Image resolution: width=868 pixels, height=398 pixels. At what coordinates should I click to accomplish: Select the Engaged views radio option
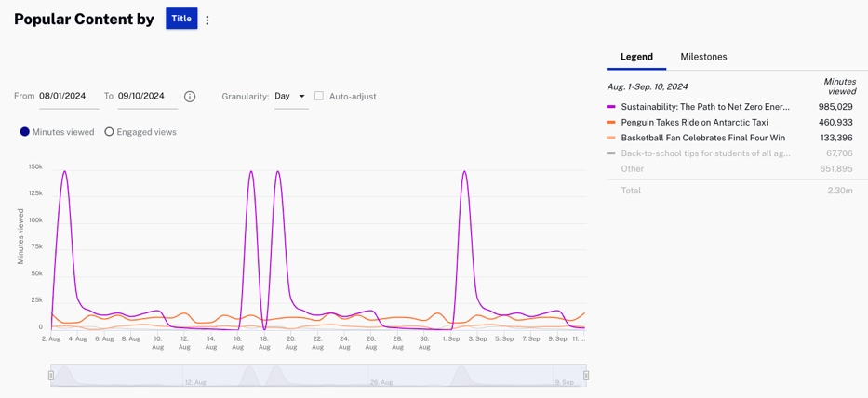109,132
